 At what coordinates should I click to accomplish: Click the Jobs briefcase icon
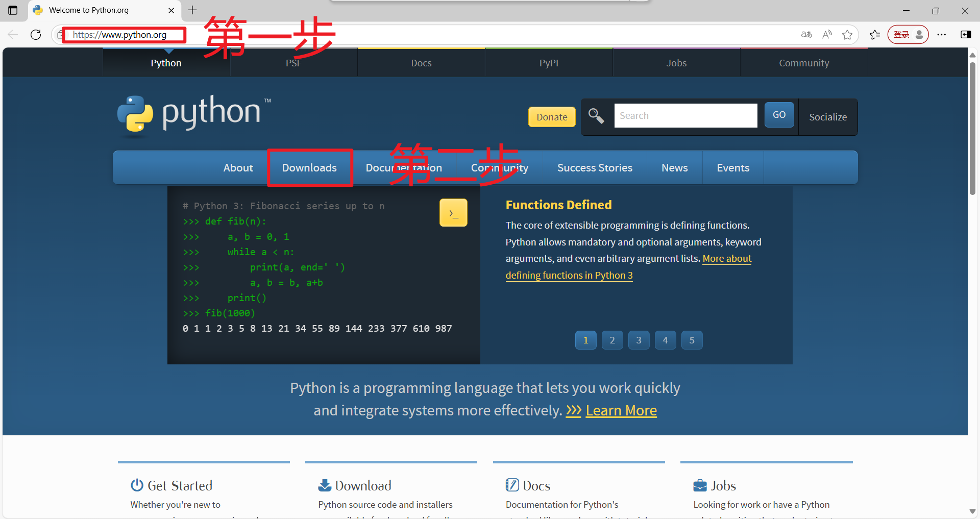click(700, 485)
